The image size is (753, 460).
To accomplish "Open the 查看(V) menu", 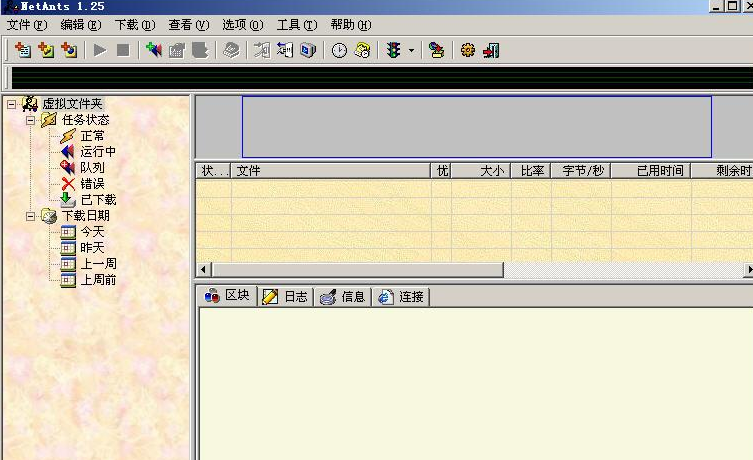I will tap(189, 25).
